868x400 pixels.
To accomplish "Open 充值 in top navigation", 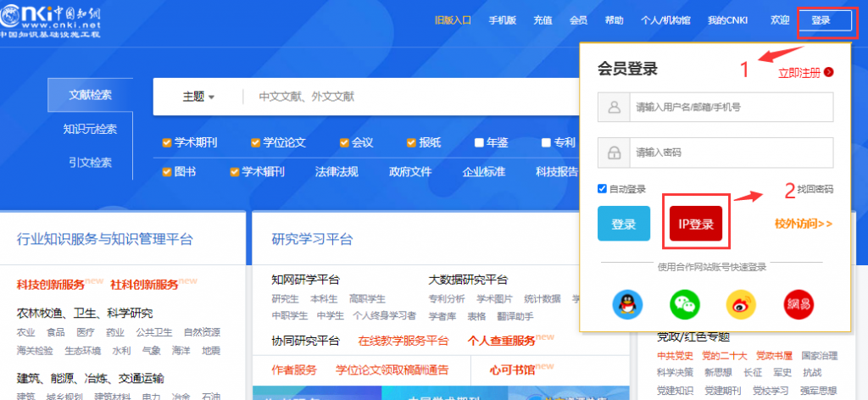I will pyautogui.click(x=543, y=20).
